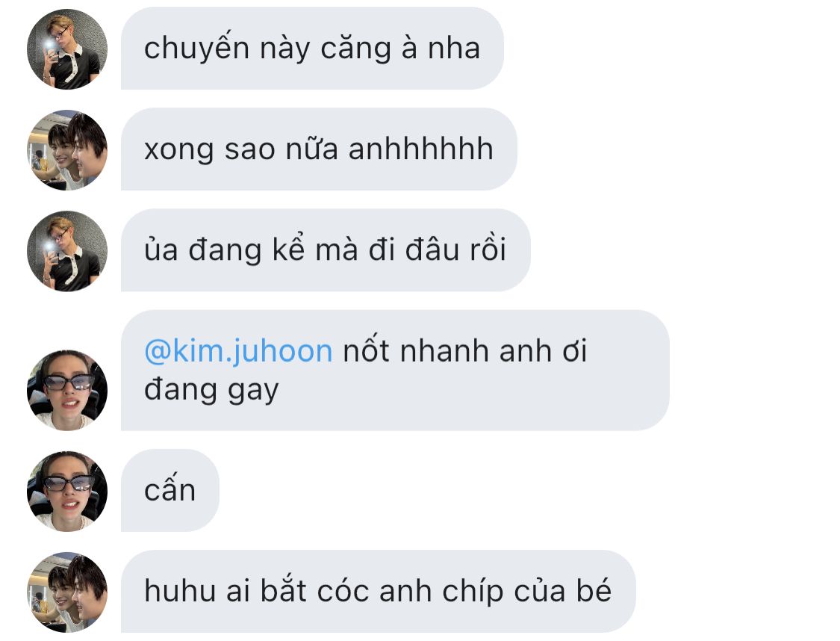The image size is (840, 641).
Task: Open sunglasses avatar next to "cấn" message
Action: point(67,491)
